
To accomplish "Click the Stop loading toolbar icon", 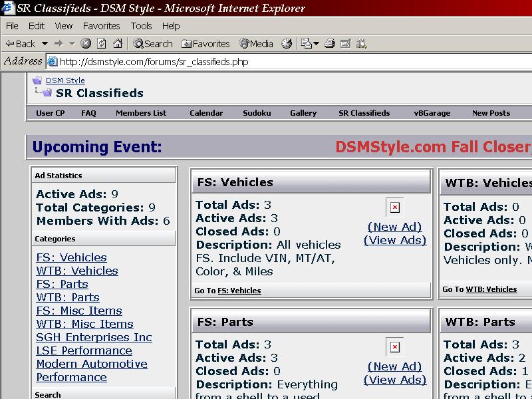I will 86,44.
